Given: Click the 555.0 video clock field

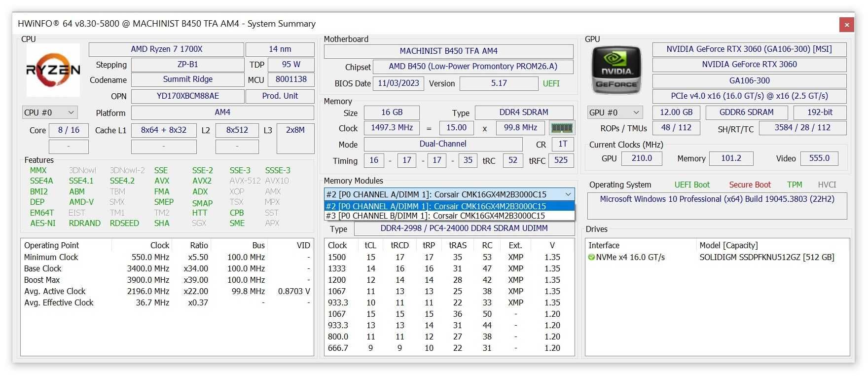Looking at the screenshot, I should [x=819, y=158].
